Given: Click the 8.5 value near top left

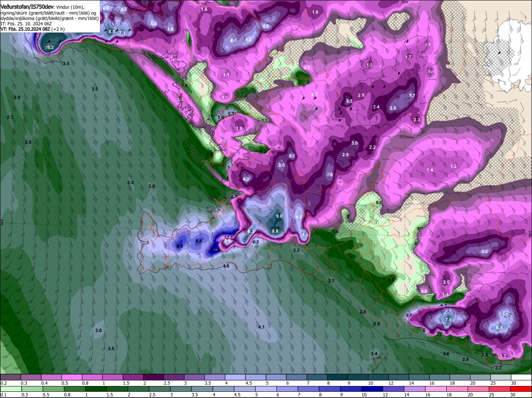Looking at the screenshot, I should point(112,32).
